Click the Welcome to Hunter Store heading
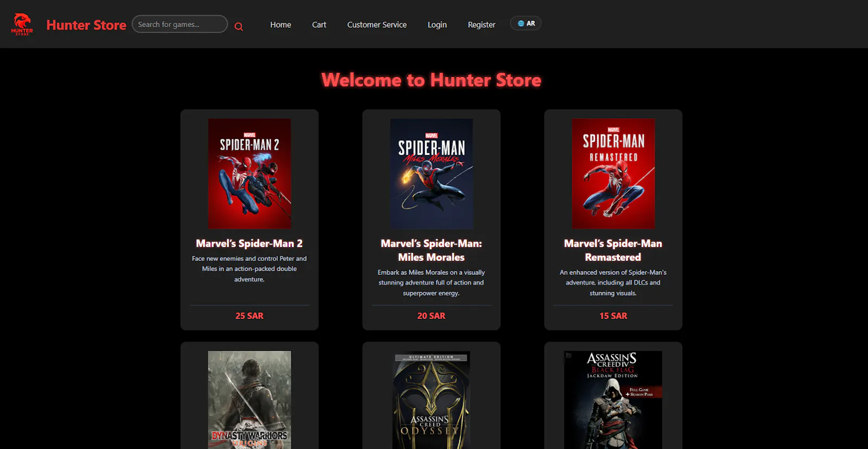Screen dimensions: 868x449 point(431,80)
